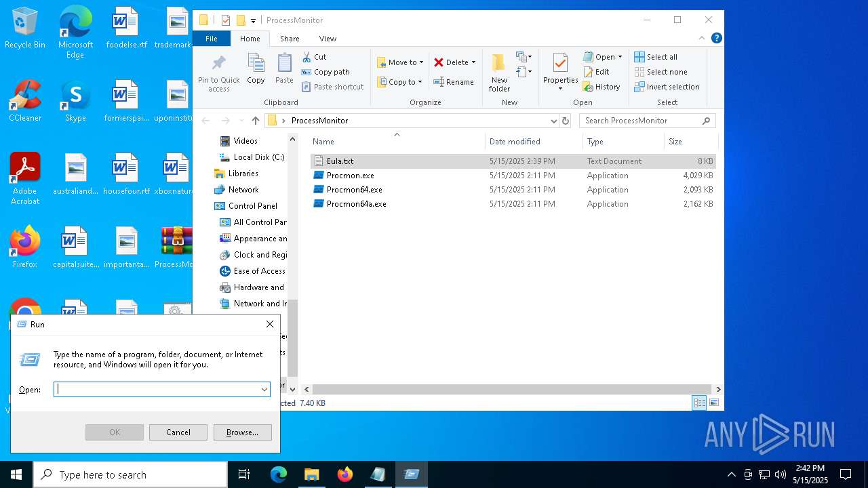Image resolution: width=868 pixels, height=488 pixels.
Task: Switch to Home ribbon tab
Action: [x=250, y=39]
